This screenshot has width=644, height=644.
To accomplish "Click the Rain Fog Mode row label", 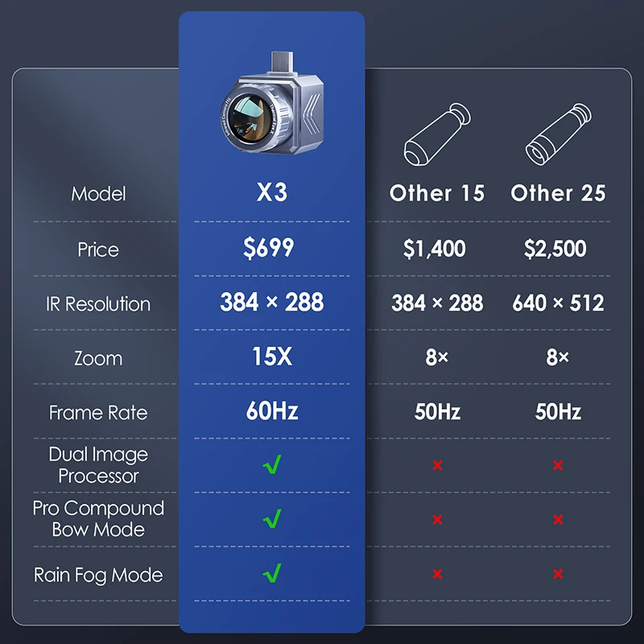I will tap(98, 575).
